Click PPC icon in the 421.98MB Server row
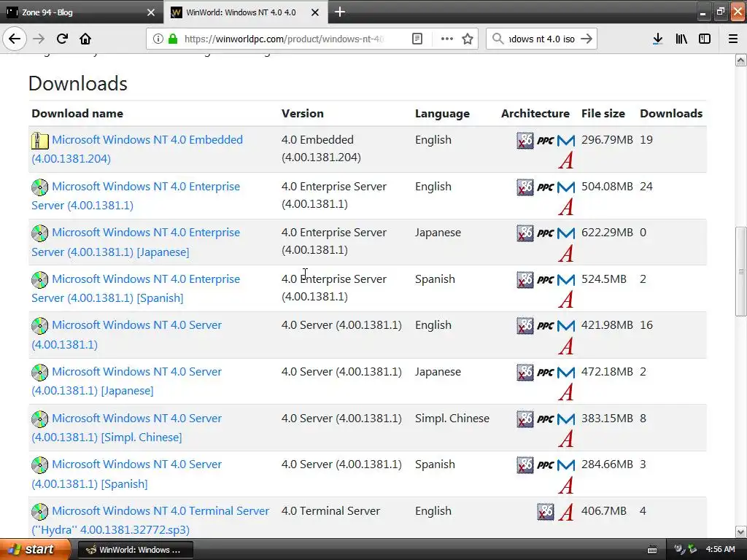The image size is (747, 560). click(x=546, y=326)
